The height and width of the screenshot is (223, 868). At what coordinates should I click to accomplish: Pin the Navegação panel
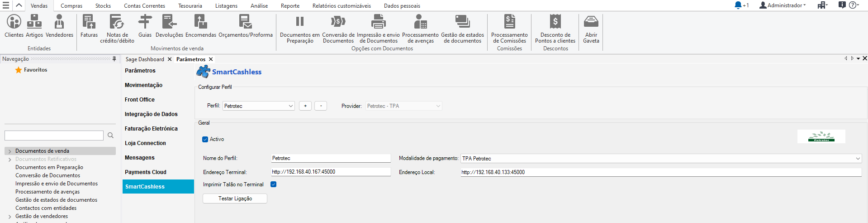click(x=114, y=59)
